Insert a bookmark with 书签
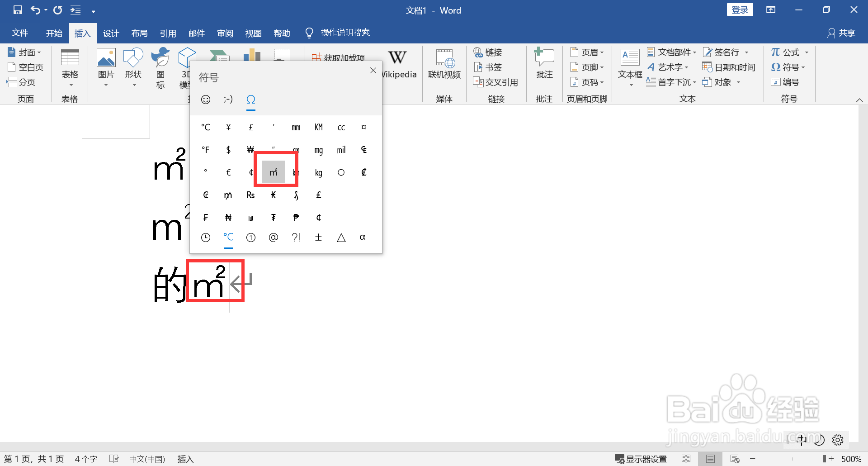Viewport: 868px width, 466px height. (488, 67)
